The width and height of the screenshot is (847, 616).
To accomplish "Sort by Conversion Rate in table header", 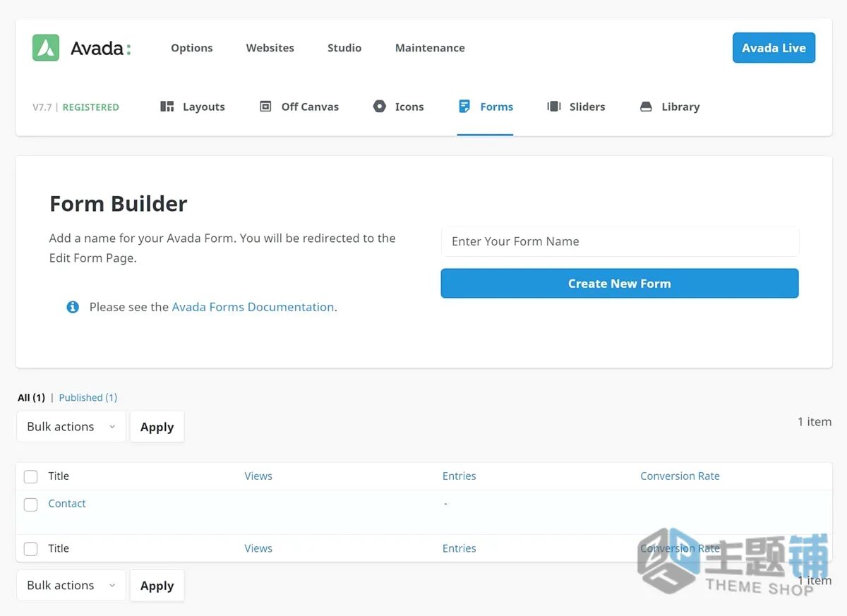I will click(680, 476).
